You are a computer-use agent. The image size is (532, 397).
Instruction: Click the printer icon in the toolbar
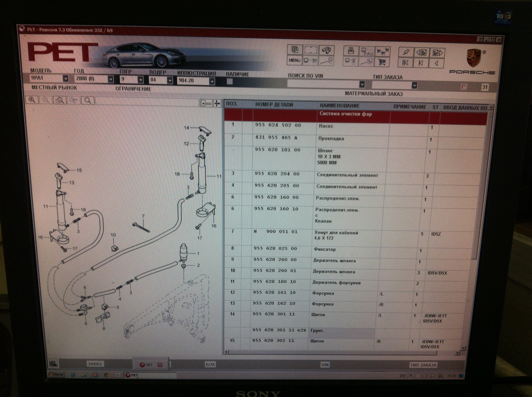click(x=351, y=51)
